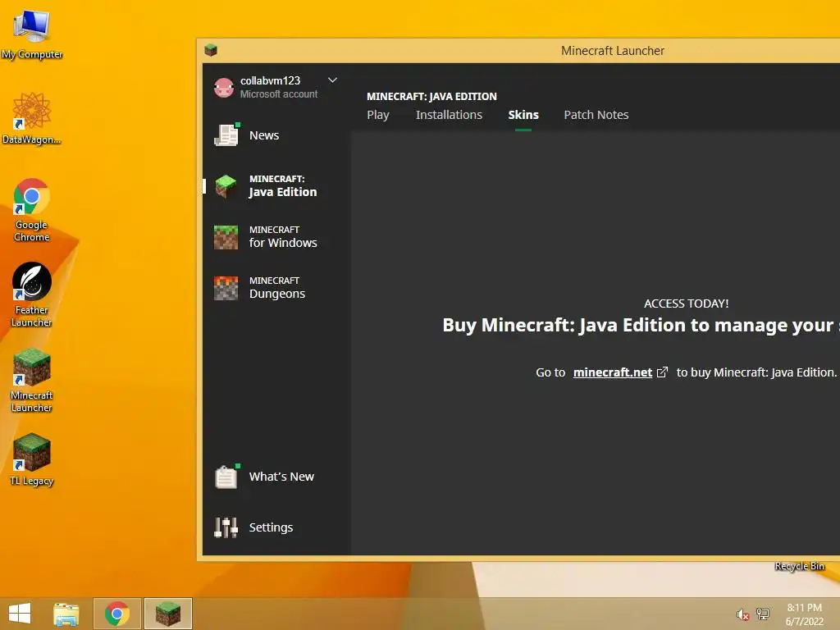Image resolution: width=840 pixels, height=630 pixels.
Task: Select Minecraft: Java Edition in sidebar
Action: tap(276, 186)
